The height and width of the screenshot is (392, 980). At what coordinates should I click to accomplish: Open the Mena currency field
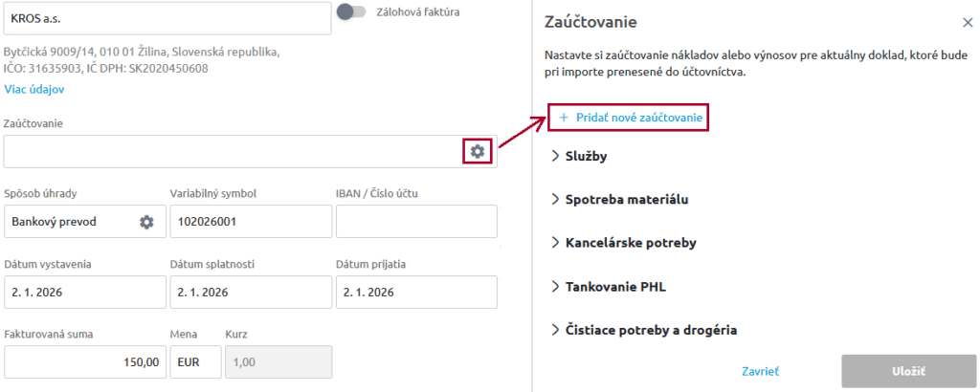click(x=195, y=363)
